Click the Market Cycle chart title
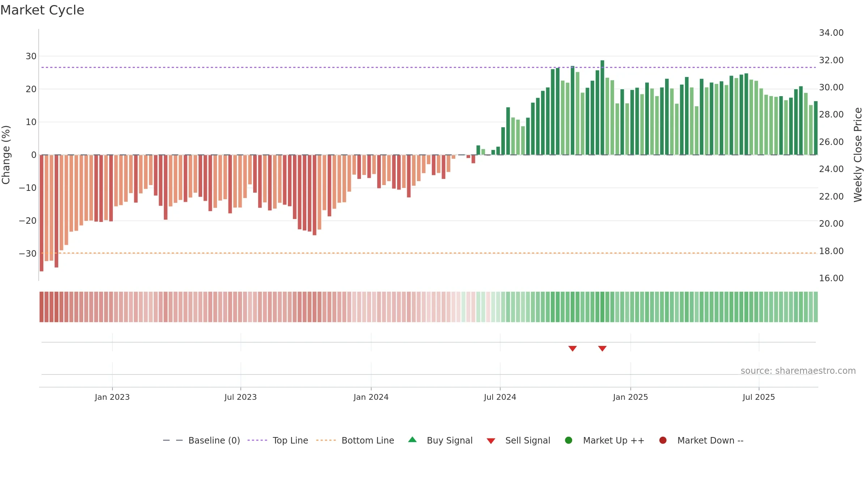The height and width of the screenshot is (488, 868). tap(42, 10)
